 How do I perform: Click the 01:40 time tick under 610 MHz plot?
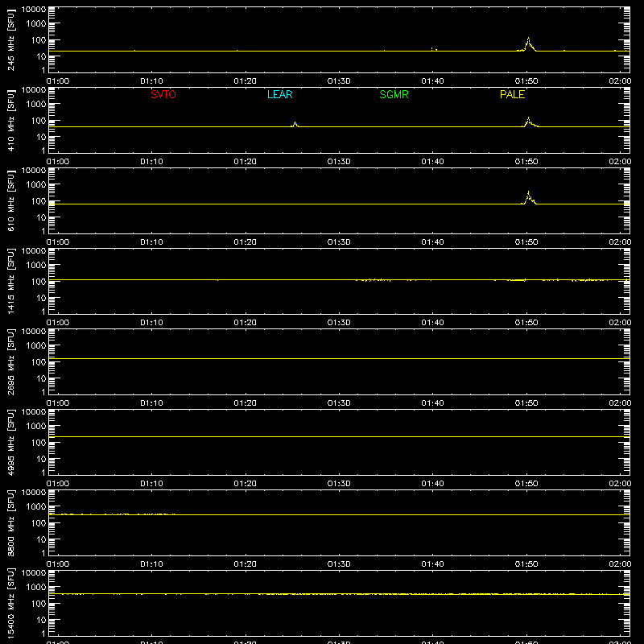pyautogui.click(x=432, y=242)
